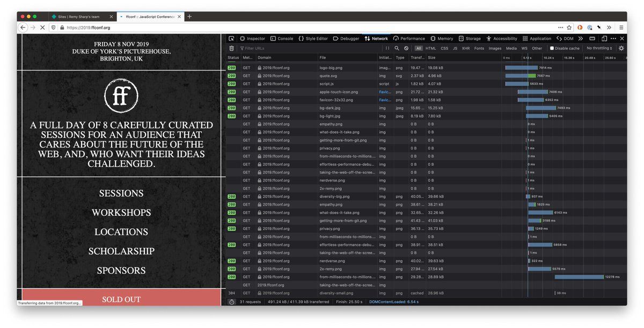
Task: Change DevTools docking mode icon
Action: pos(592,39)
